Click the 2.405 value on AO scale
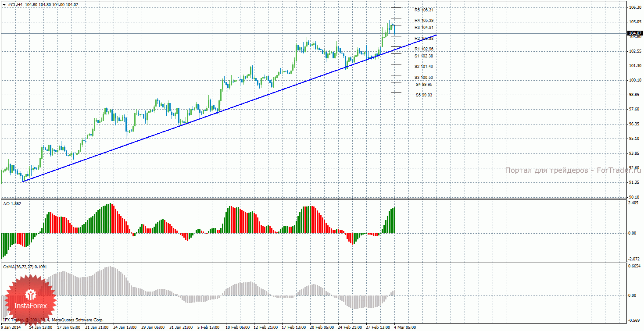 click(634, 203)
